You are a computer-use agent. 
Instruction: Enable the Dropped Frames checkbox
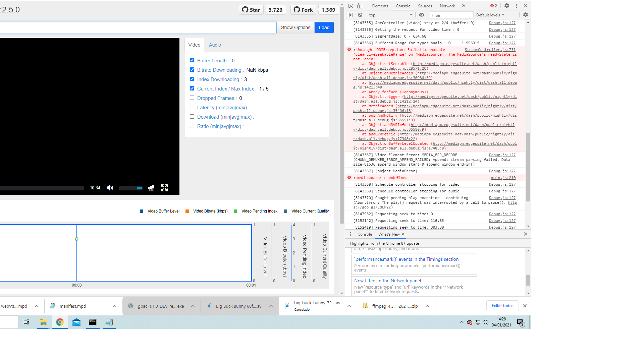coord(192,98)
